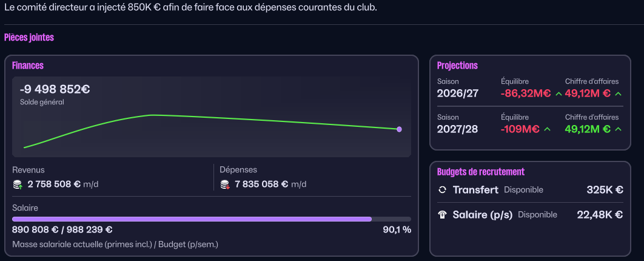Click the 325K € transfer budget amount
Screen dimensions: 644x261
pos(605,190)
